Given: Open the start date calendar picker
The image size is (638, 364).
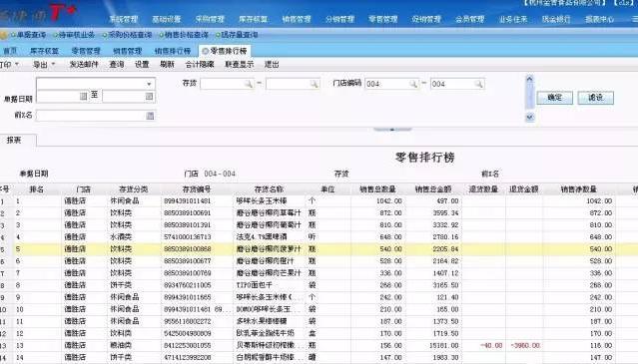Looking at the screenshot, I should point(83,97).
